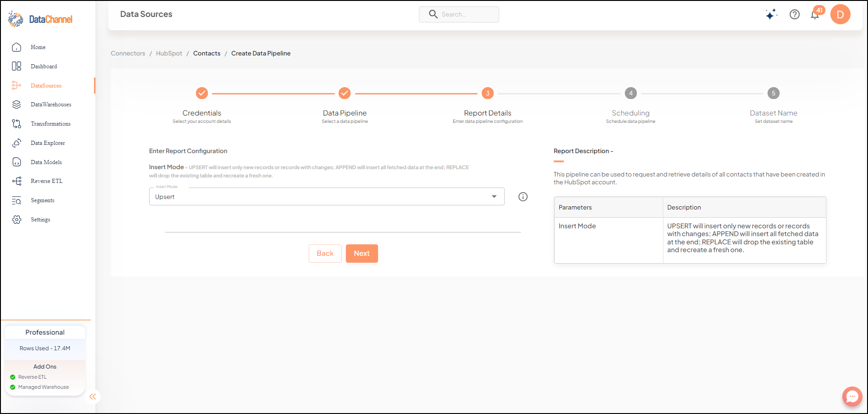This screenshot has height=414, width=868.
Task: Follow the HubSpot breadcrumb link
Action: 169,53
